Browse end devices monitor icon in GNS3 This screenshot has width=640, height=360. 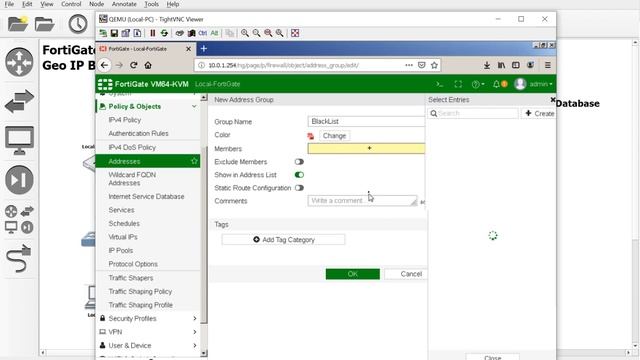(x=19, y=140)
